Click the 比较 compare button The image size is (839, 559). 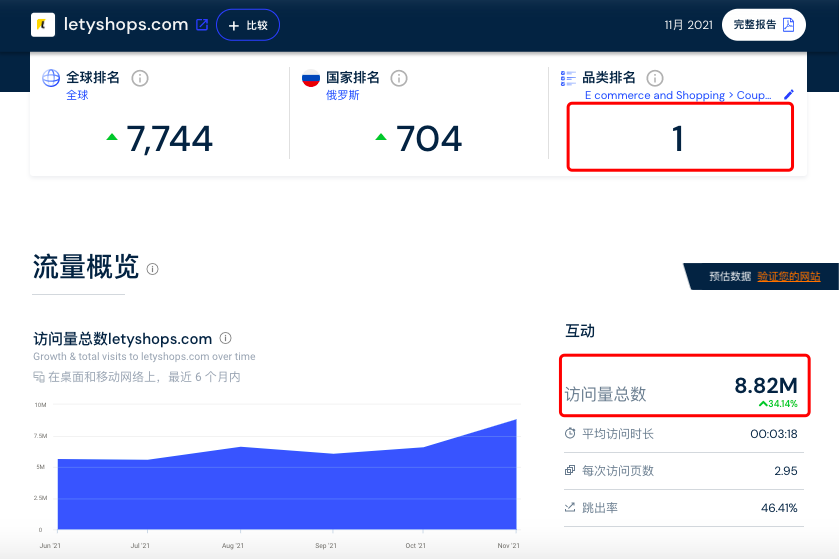[x=248, y=25]
